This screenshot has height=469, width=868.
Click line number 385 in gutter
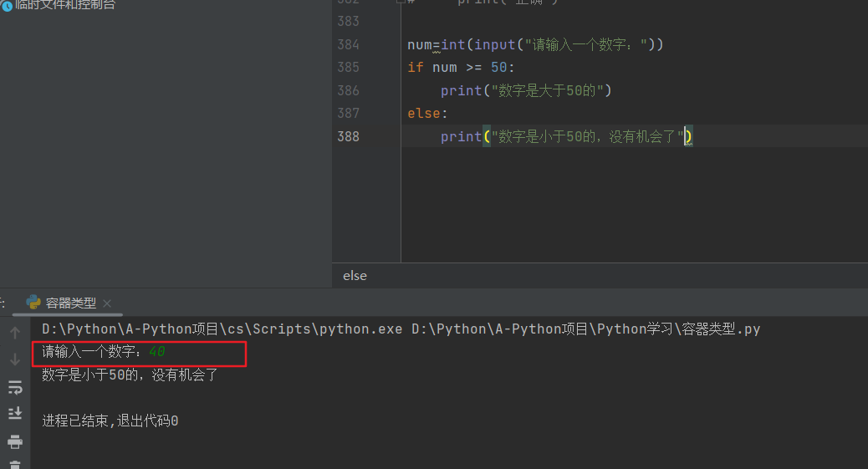tap(348, 67)
